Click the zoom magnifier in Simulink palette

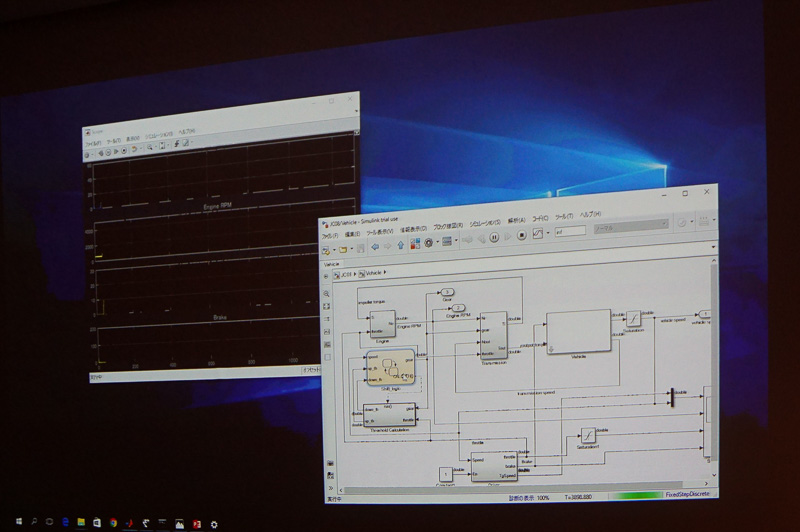coord(327,294)
